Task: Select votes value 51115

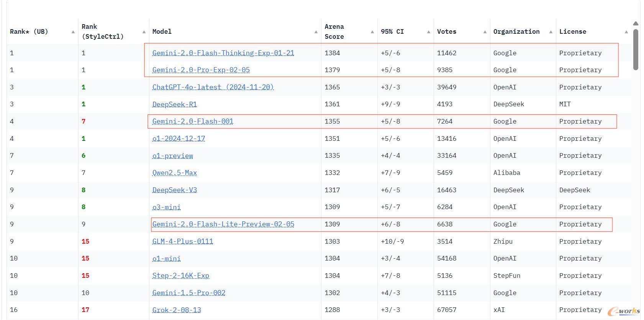Action: click(446, 293)
